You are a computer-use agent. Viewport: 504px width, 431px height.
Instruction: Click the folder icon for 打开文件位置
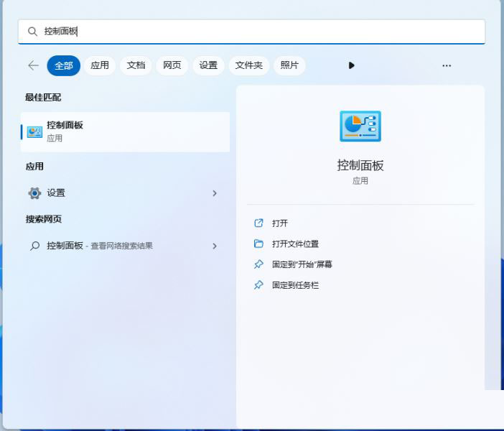point(258,244)
